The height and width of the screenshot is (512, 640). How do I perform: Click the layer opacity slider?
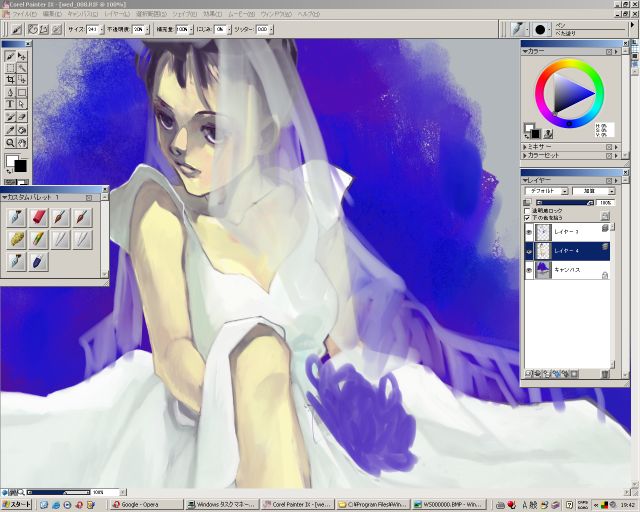[565, 203]
